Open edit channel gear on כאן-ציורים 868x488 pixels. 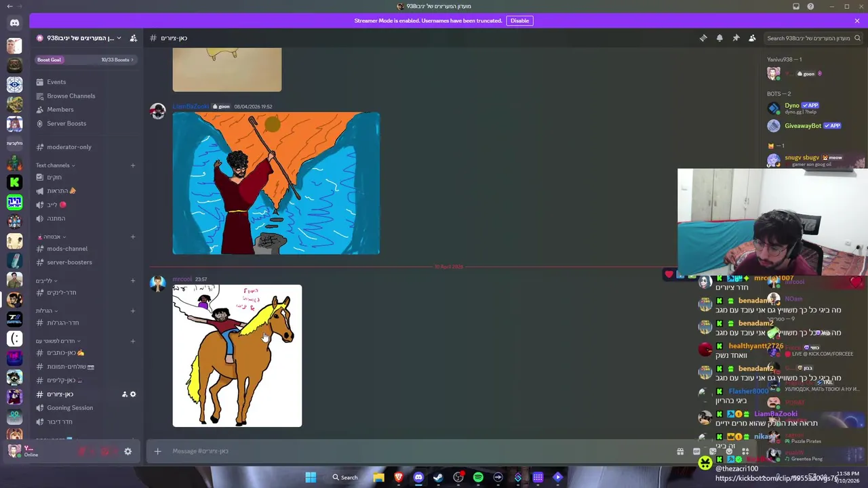click(x=133, y=394)
